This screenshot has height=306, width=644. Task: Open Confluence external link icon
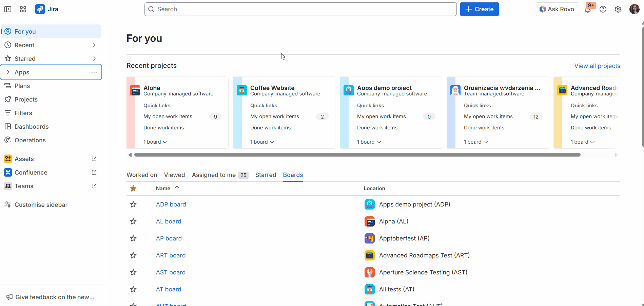(94, 172)
